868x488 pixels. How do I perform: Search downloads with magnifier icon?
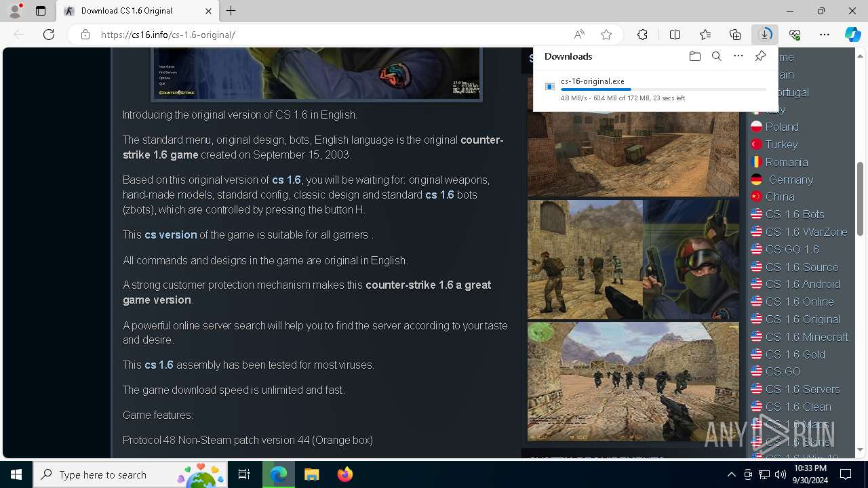pyautogui.click(x=717, y=56)
